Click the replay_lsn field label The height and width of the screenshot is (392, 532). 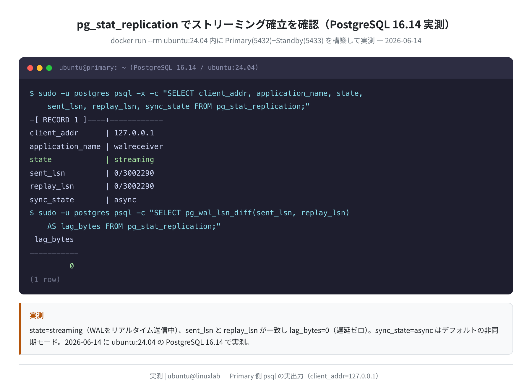tap(52, 187)
